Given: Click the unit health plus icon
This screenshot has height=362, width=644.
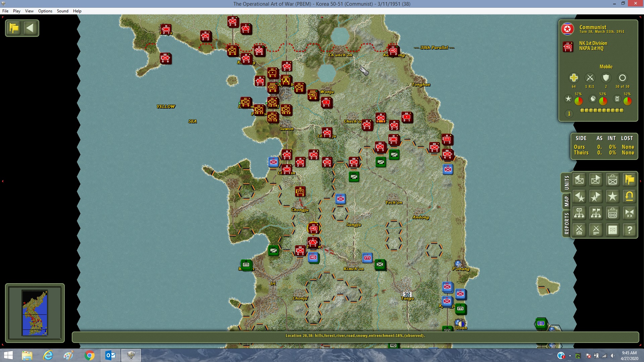Looking at the screenshot, I should point(574,78).
